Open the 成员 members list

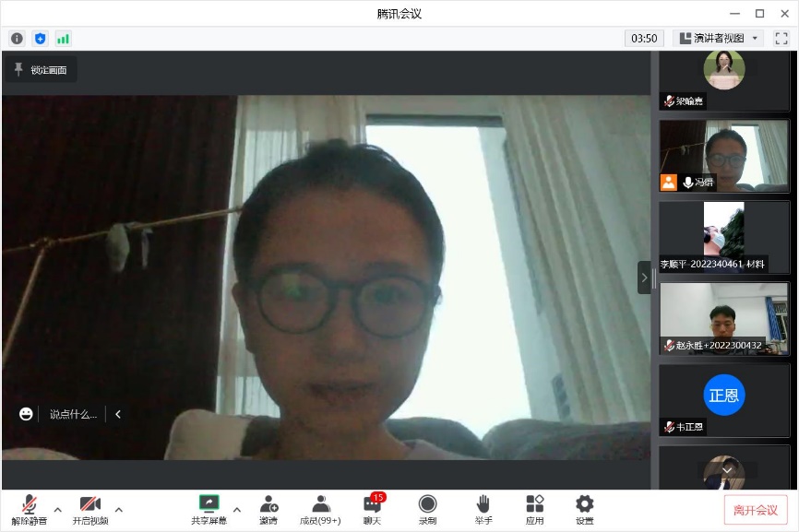pos(320,509)
